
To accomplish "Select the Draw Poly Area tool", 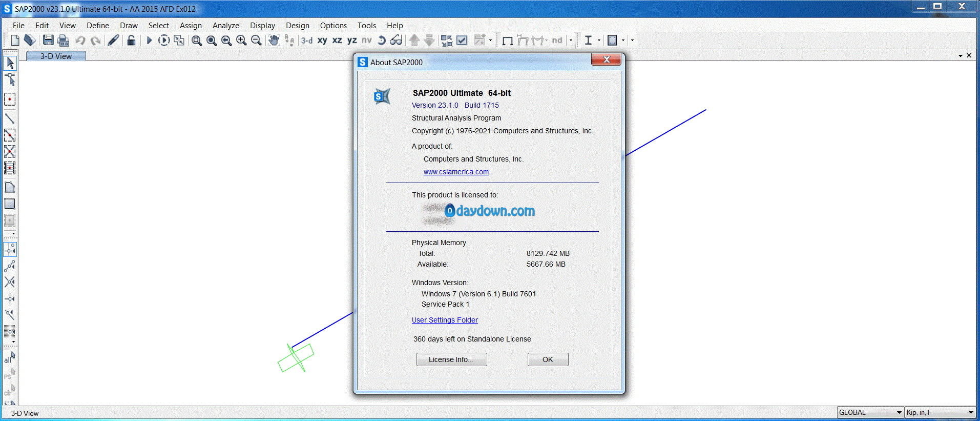I will pos(10,187).
